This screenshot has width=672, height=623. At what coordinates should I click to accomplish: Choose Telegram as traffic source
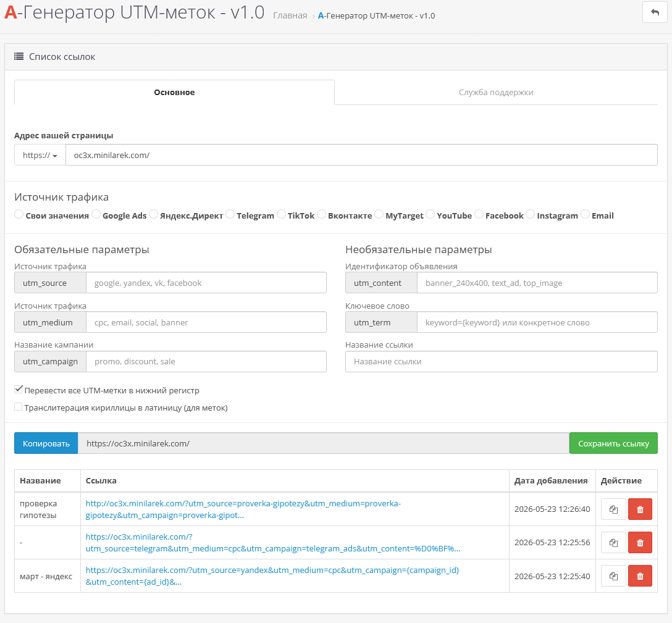click(x=230, y=214)
